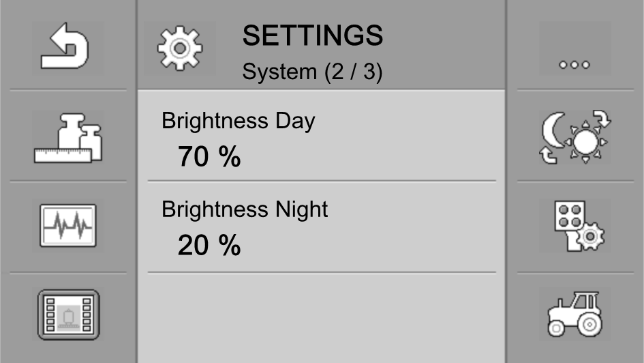
Task: Open the button assignment settings icon
Action: [579, 227]
